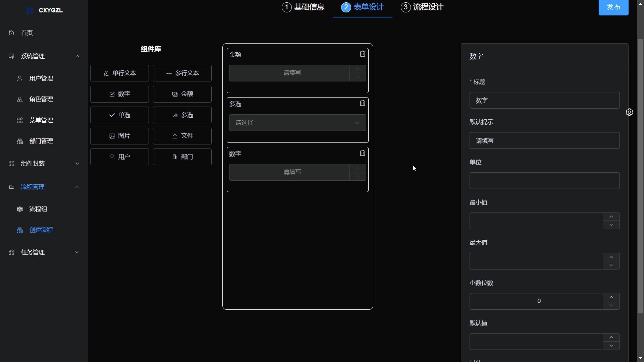Add a 金额 component from the library
Image resolution: width=644 pixels, height=362 pixels.
[x=182, y=94]
